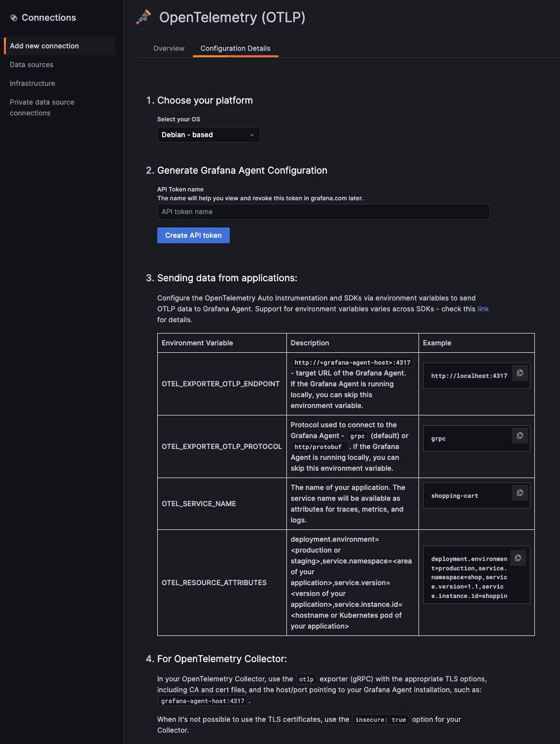Click the Create API token button

[x=193, y=235]
